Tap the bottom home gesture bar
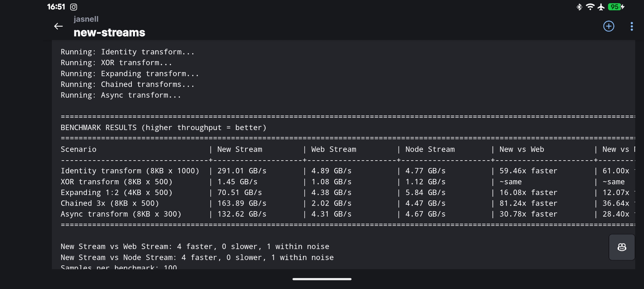 (x=322, y=279)
